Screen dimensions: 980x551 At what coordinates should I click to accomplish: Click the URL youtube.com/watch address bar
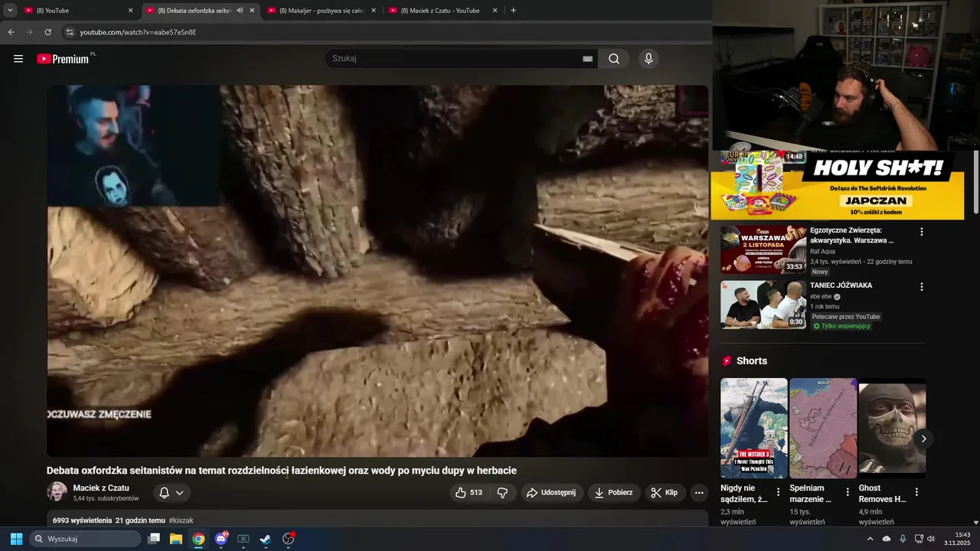[x=139, y=32]
